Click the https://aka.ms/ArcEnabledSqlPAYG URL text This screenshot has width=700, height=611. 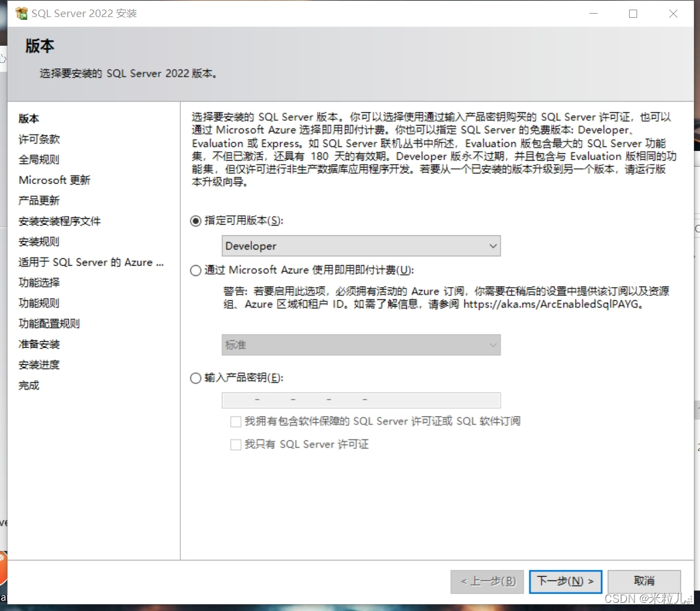(551, 305)
